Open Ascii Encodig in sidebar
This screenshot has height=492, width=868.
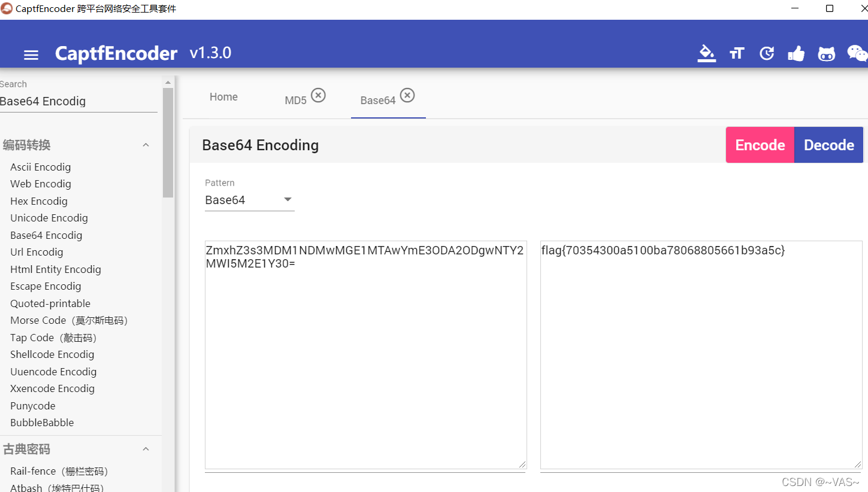click(x=41, y=167)
